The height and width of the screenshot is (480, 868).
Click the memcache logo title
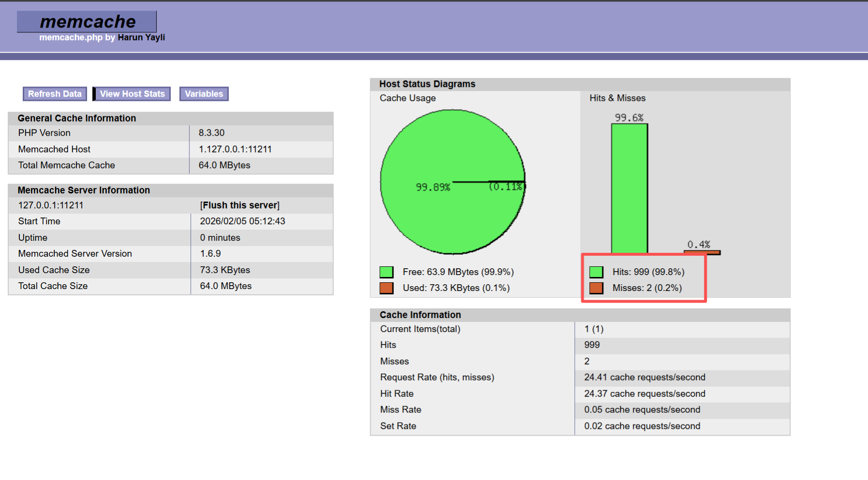(x=87, y=22)
